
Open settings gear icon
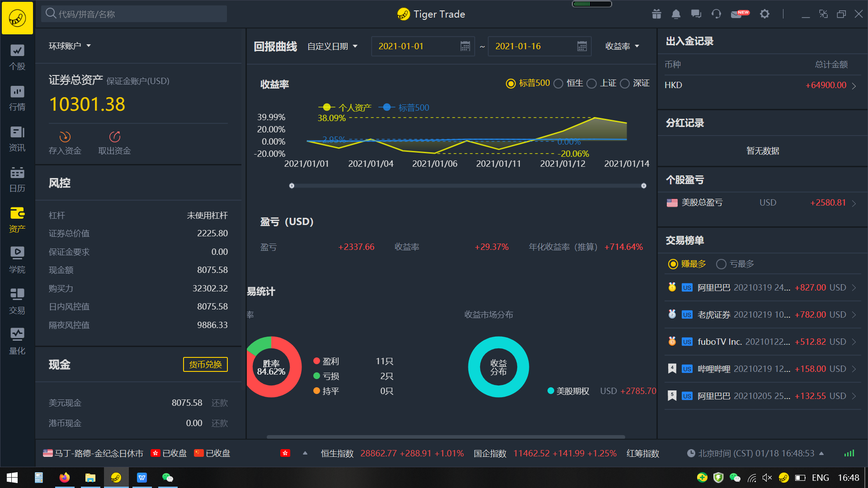point(764,14)
